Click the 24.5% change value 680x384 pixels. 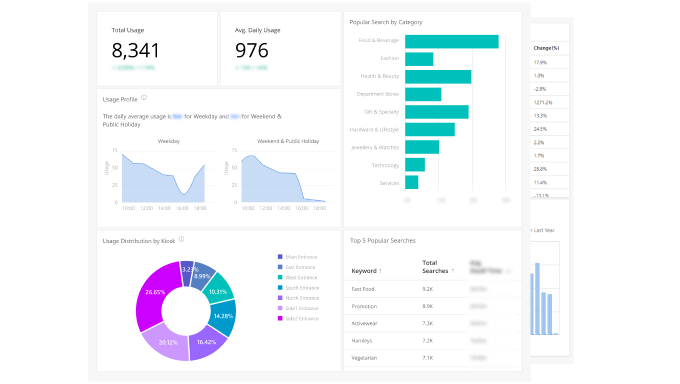click(540, 129)
